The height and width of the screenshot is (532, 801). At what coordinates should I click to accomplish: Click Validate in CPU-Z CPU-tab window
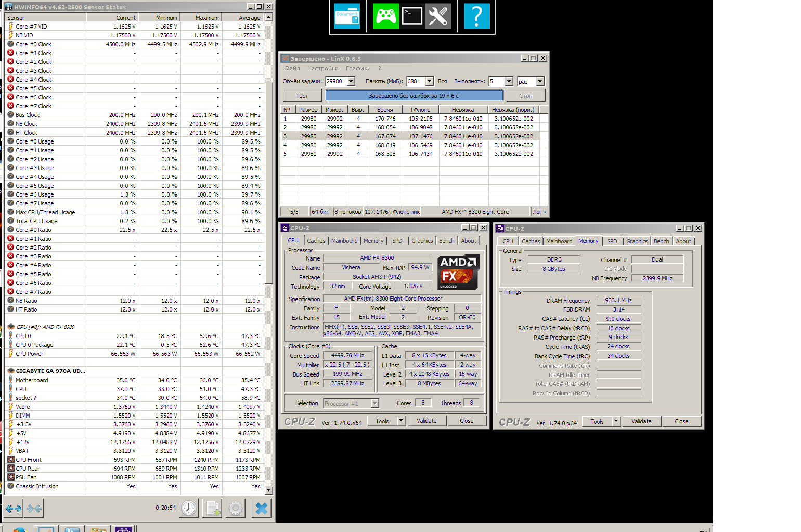click(427, 421)
